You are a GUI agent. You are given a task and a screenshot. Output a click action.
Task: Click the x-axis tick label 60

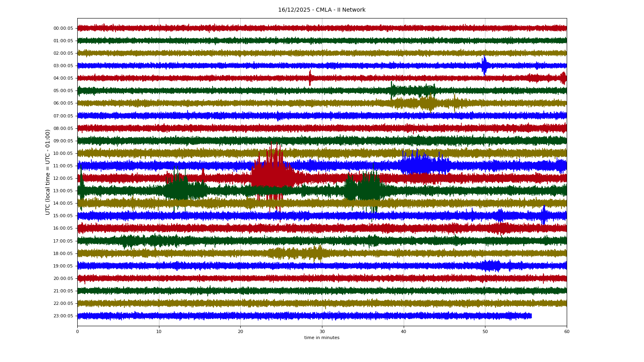[x=567, y=332]
